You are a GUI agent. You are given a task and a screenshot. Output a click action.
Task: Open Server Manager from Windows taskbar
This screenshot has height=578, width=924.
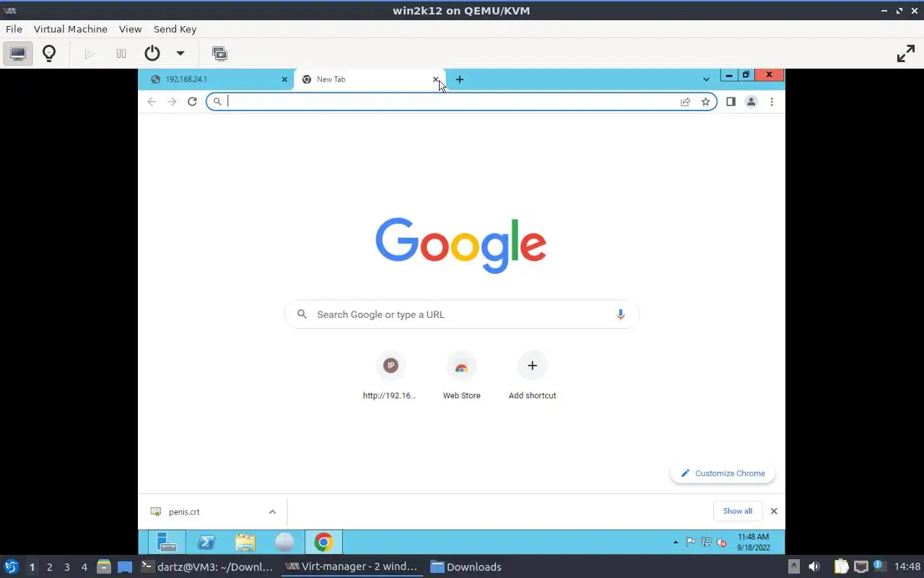[x=167, y=542]
